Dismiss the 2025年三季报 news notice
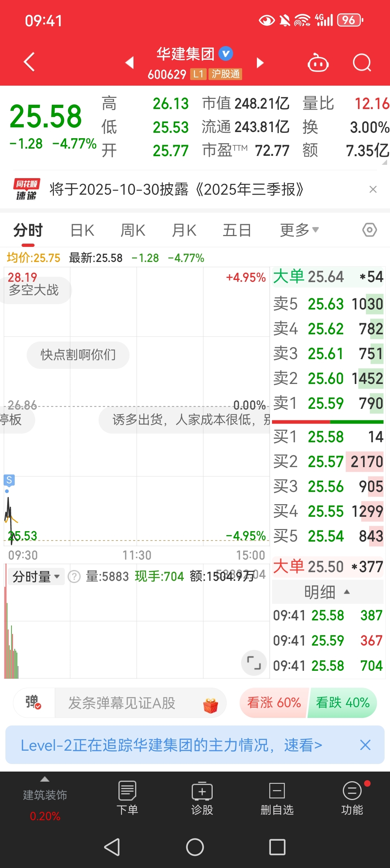Image resolution: width=390 pixels, height=868 pixels. (x=373, y=189)
